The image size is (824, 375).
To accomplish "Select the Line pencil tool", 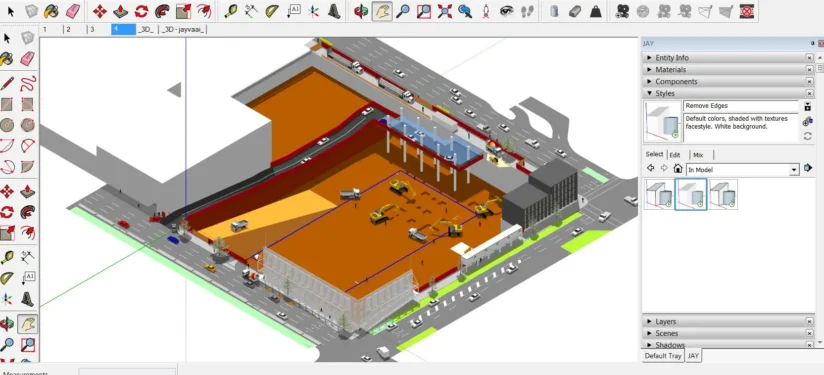I will [7, 84].
